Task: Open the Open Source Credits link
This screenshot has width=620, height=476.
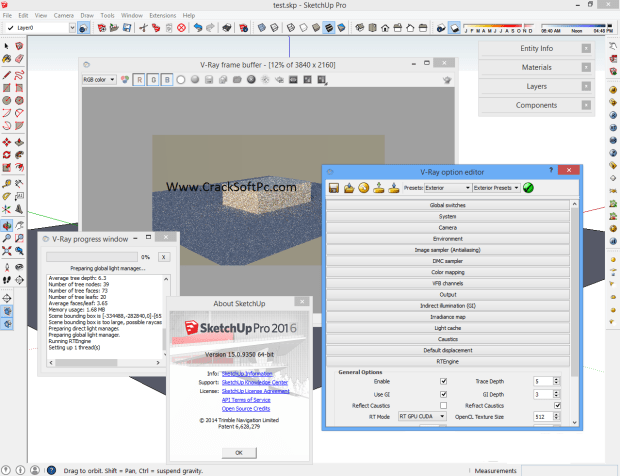Action: (246, 408)
